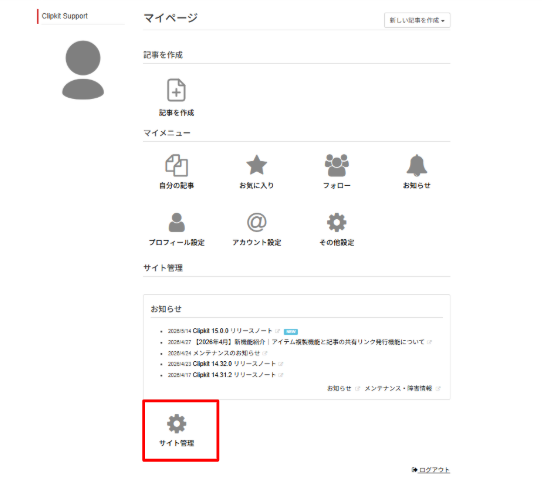Open メンテナンスのお知らせ news link
Image resolution: width=542 pixels, height=484 pixels.
tap(226, 353)
